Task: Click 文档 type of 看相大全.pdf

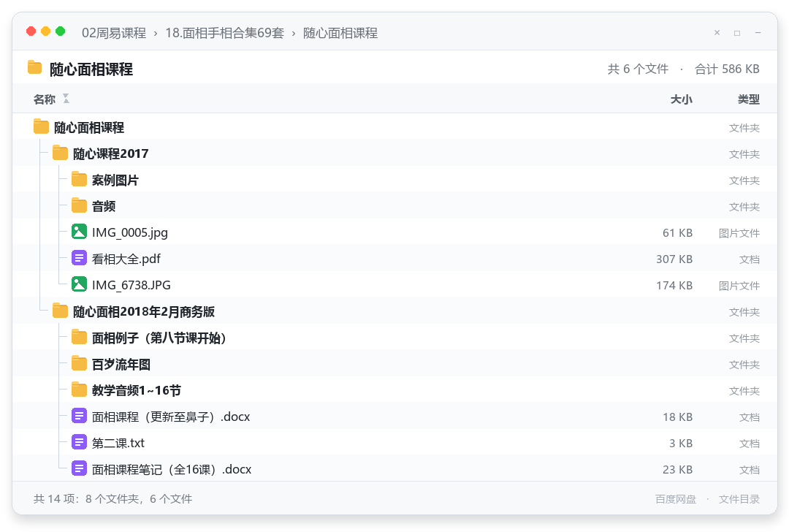Action: [750, 259]
